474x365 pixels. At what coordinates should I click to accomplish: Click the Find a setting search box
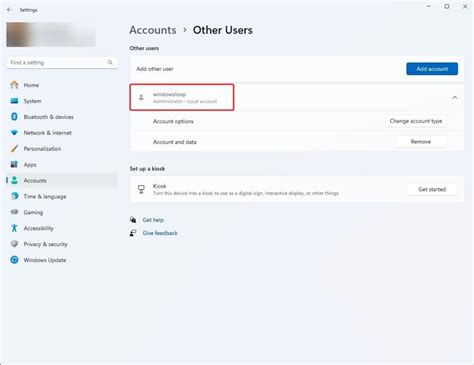point(62,63)
